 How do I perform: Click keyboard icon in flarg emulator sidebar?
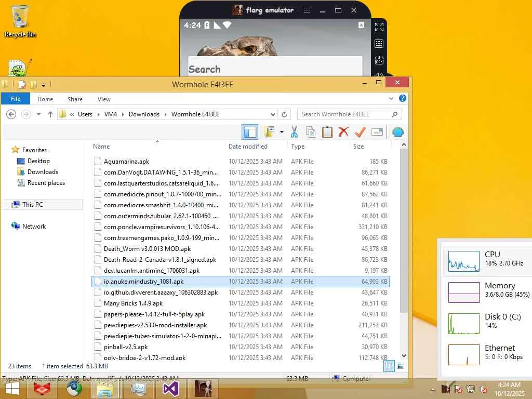379,44
